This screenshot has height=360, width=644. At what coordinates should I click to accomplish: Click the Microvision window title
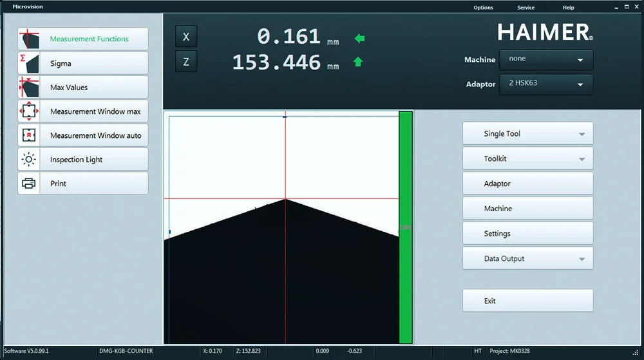(28, 6)
